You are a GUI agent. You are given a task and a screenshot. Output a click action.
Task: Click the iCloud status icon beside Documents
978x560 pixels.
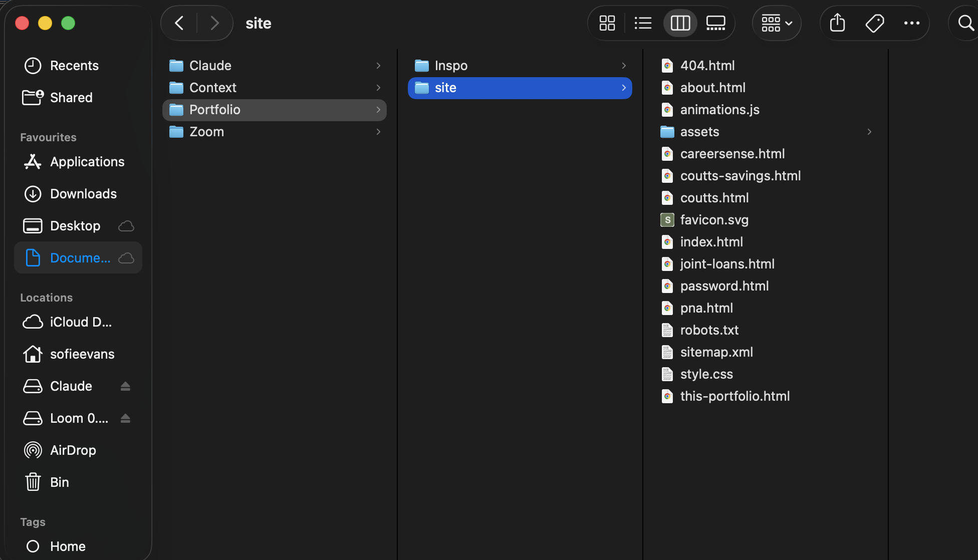click(126, 258)
